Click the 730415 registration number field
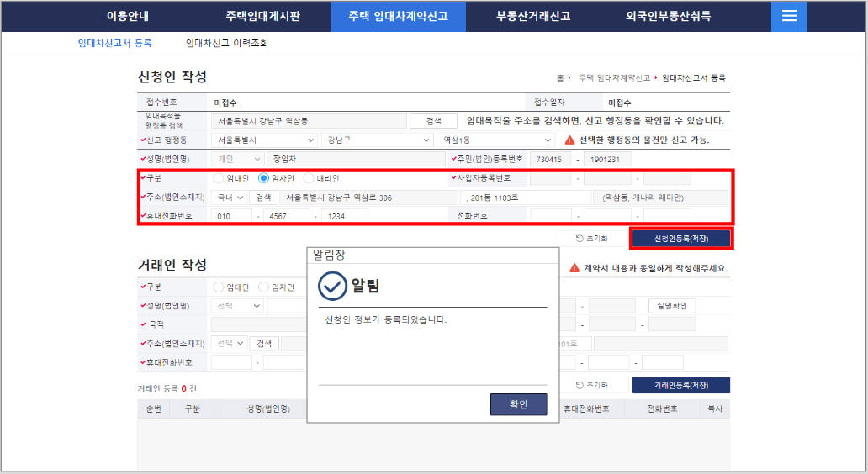Viewport: 868px width, 474px height. pyautogui.click(x=550, y=160)
